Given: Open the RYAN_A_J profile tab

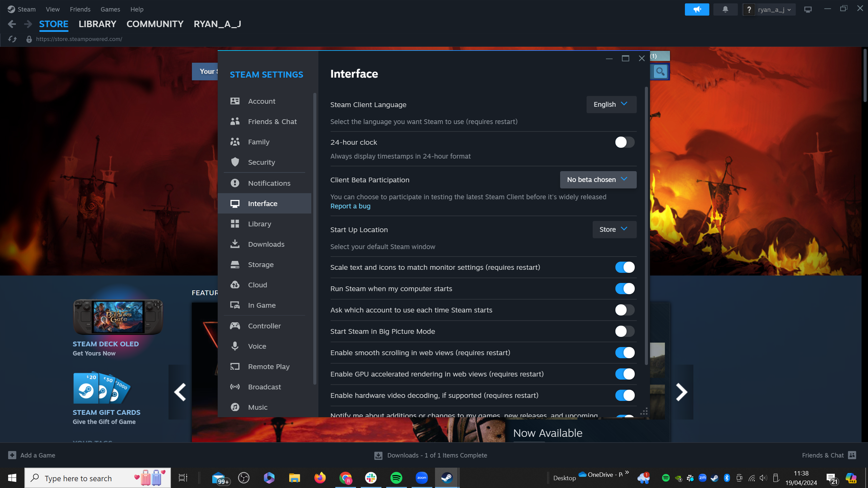Looking at the screenshot, I should pos(217,24).
